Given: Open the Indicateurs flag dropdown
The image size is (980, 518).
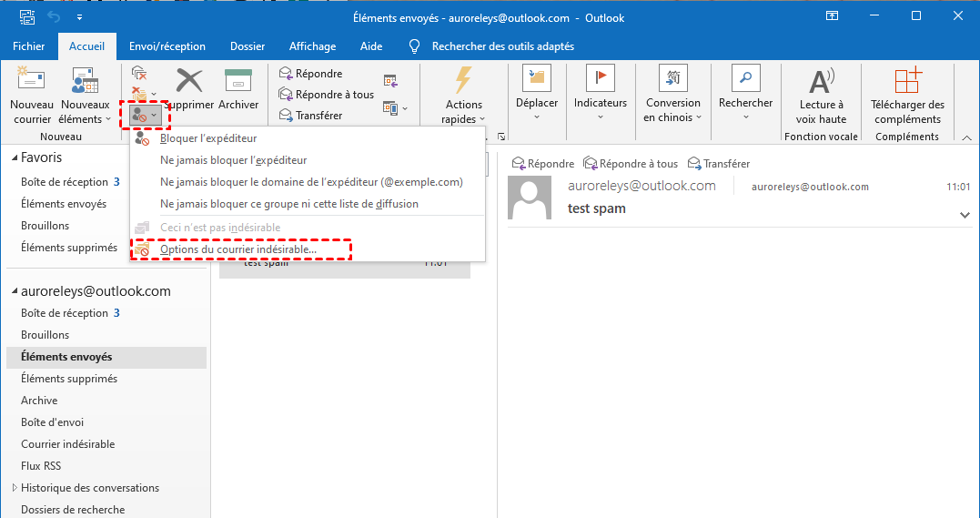Looking at the screenshot, I should pyautogui.click(x=600, y=94).
